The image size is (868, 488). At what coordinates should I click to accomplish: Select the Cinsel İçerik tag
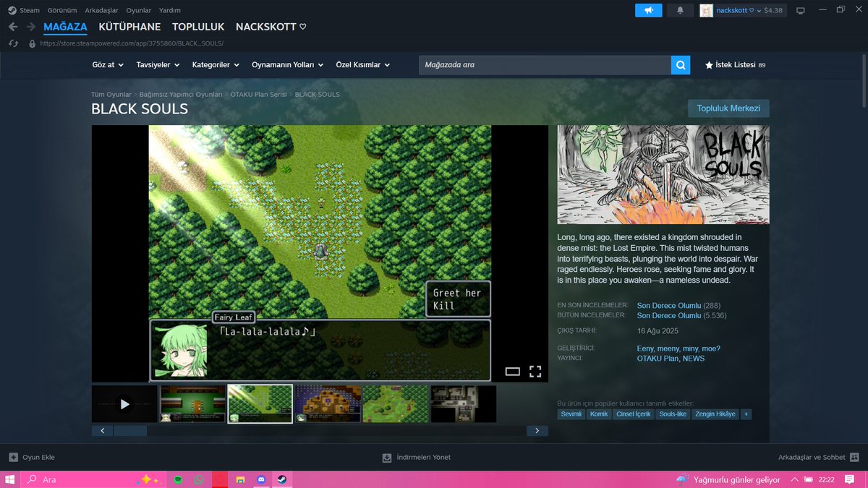pyautogui.click(x=634, y=414)
